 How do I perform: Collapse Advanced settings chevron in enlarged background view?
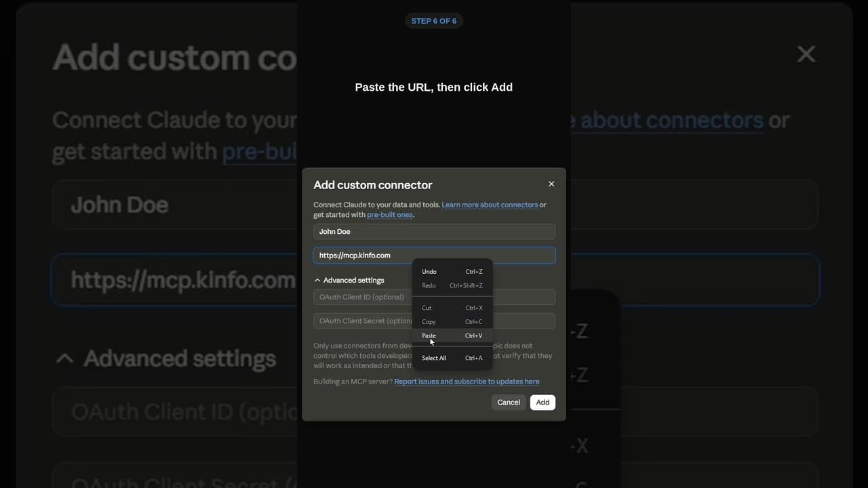[x=64, y=359]
